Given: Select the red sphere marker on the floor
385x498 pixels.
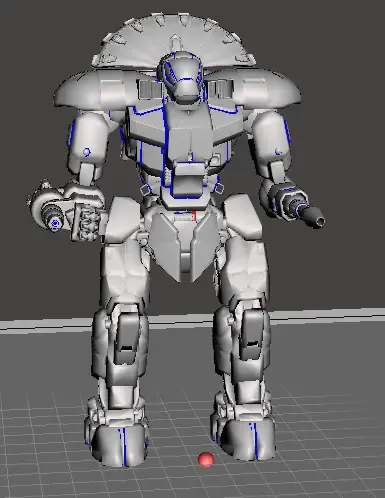Looking at the screenshot, I should [x=206, y=459].
